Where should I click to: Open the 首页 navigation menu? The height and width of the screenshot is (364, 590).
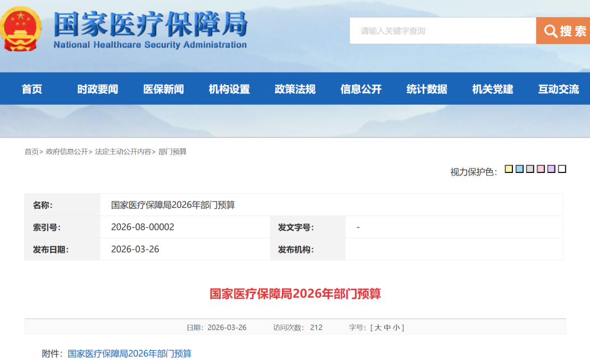(31, 88)
